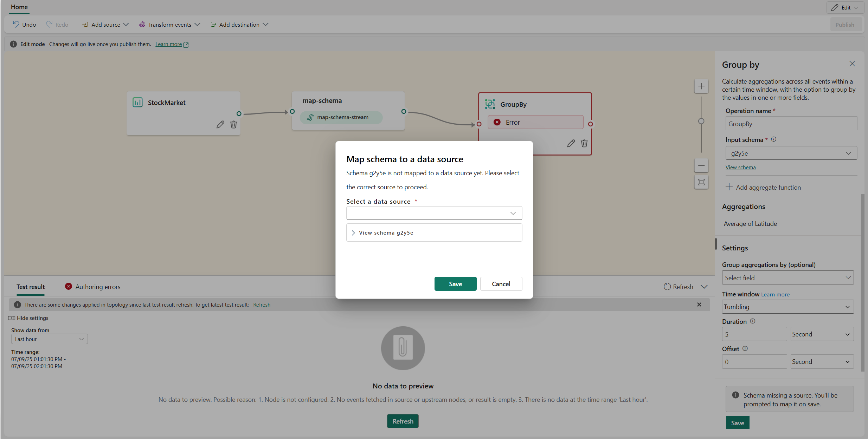Screen dimensions: 868x439
Task: Open Transform events menu
Action: tap(169, 25)
